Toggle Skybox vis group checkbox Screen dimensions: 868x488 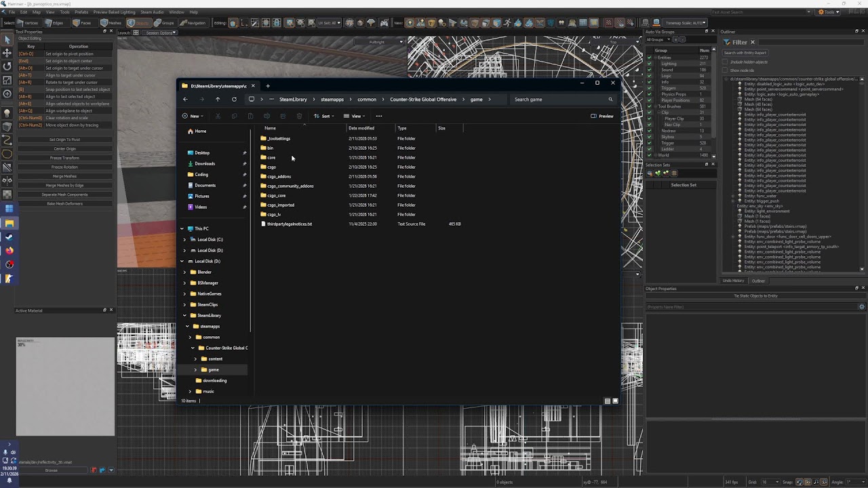pos(649,137)
